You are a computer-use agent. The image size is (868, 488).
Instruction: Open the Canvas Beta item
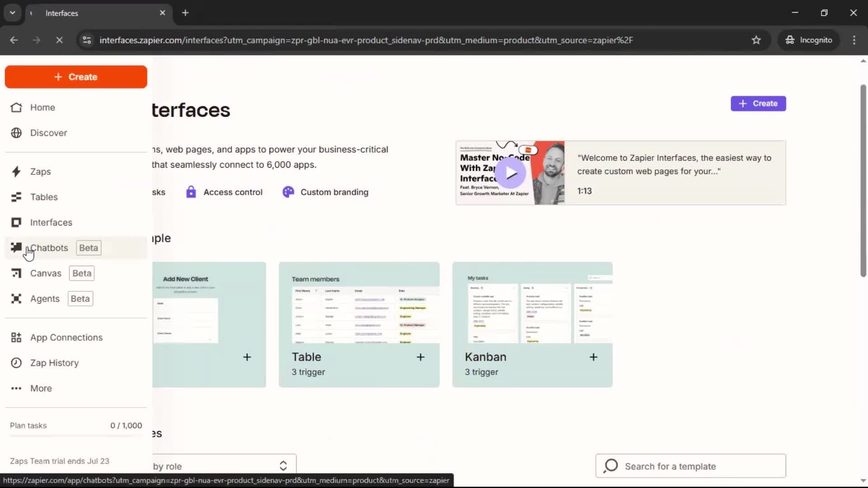click(x=76, y=273)
